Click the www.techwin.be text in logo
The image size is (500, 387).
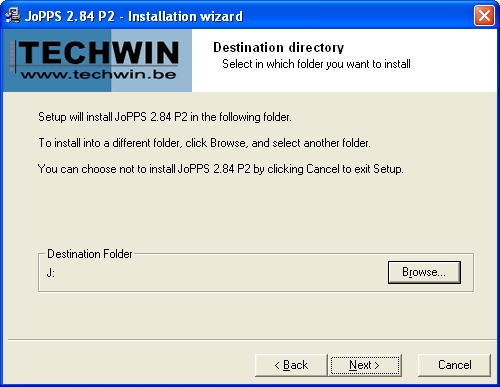pyautogui.click(x=98, y=74)
